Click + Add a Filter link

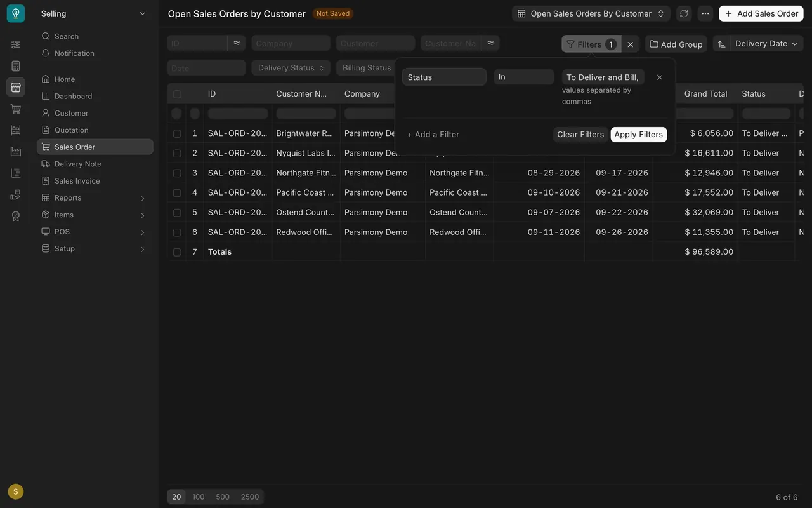pos(433,135)
